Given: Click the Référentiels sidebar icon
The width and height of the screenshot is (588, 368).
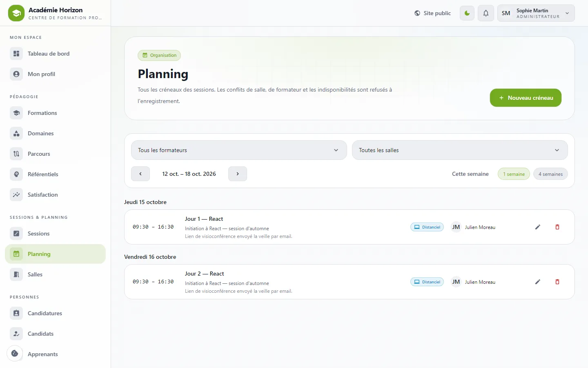Looking at the screenshot, I should coord(16,174).
